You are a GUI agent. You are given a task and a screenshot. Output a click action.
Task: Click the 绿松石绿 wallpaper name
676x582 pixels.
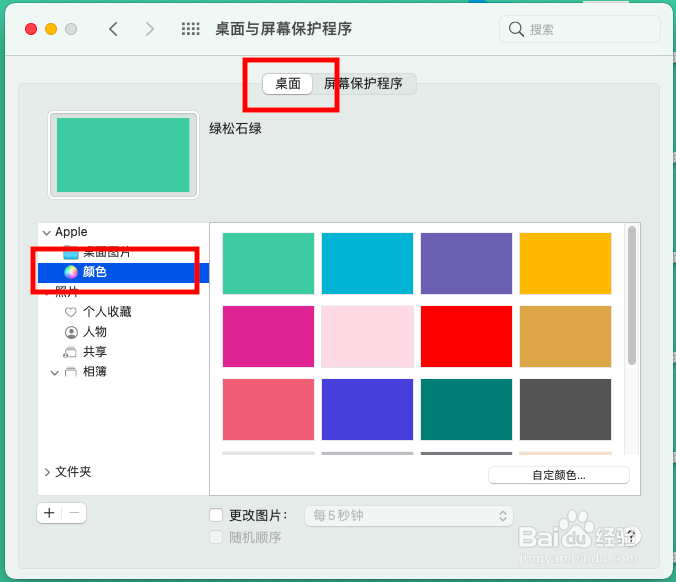point(235,128)
